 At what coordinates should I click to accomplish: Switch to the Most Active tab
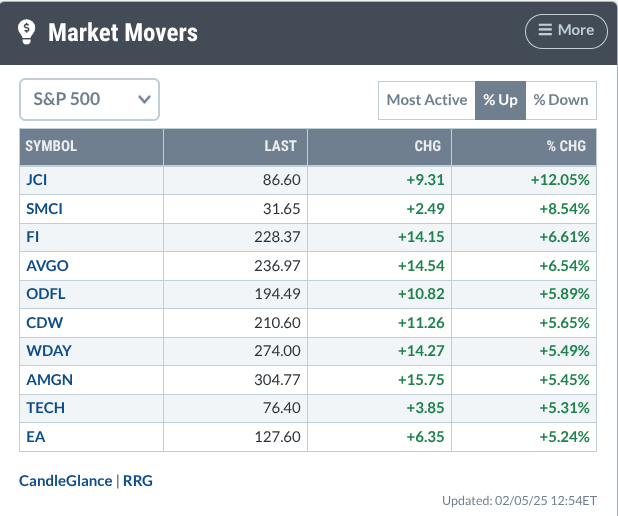click(x=427, y=100)
